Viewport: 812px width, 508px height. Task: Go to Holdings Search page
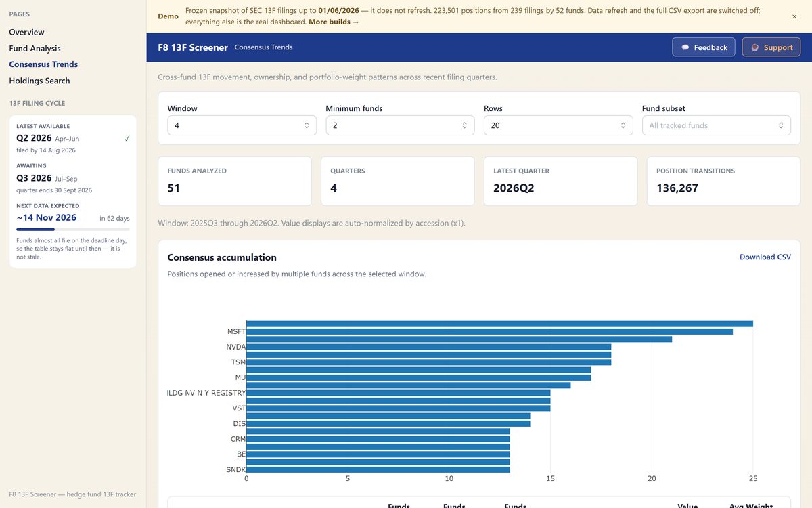pos(39,81)
